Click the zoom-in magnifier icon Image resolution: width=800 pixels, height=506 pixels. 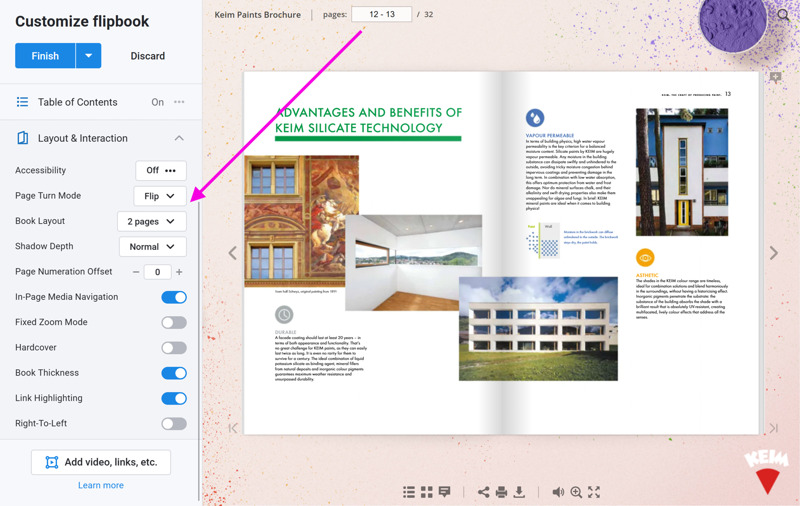tap(576, 492)
